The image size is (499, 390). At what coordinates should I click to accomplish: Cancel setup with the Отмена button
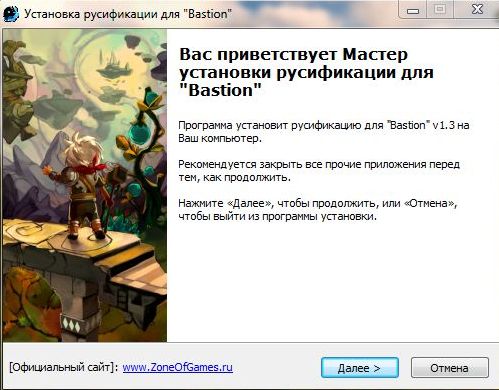(450, 368)
